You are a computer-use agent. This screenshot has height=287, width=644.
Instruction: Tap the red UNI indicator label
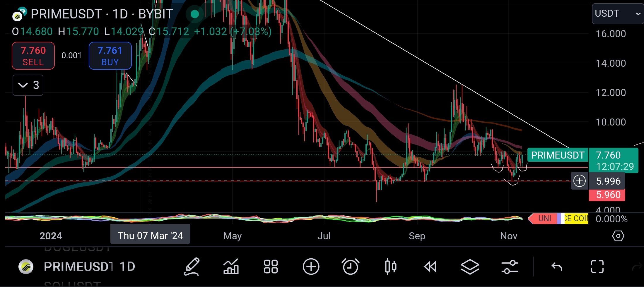point(544,219)
